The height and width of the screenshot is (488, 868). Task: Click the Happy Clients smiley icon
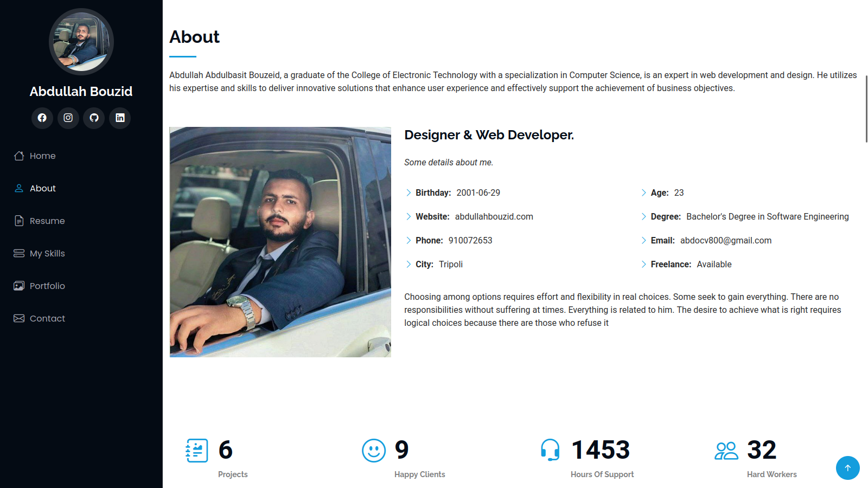coord(374,451)
